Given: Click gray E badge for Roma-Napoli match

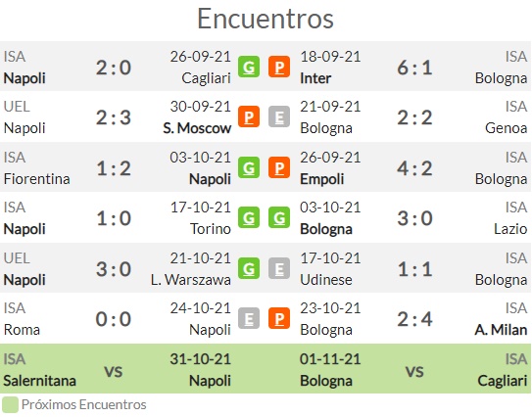Looking at the screenshot, I should pyautogui.click(x=249, y=318).
